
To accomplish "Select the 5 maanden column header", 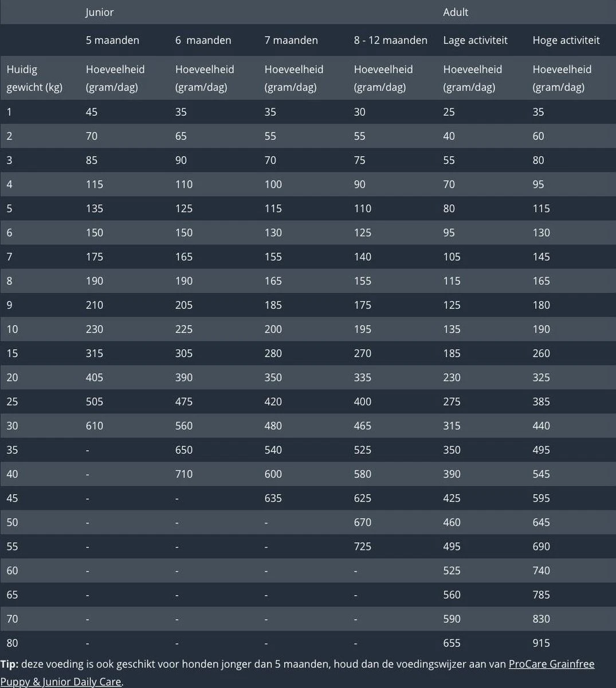I will coord(112,40).
